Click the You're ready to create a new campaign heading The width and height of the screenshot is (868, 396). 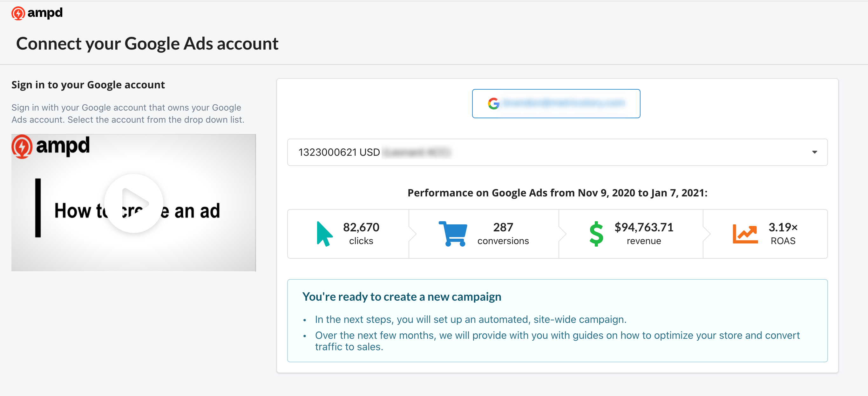point(402,297)
